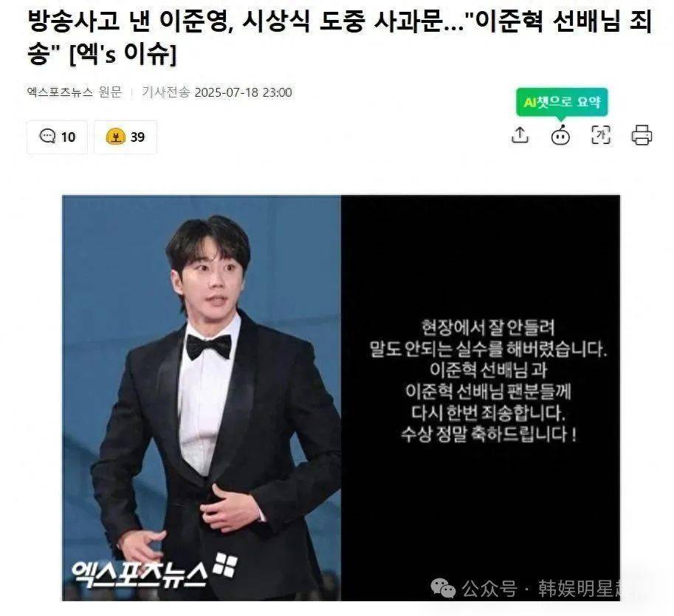
Task: Click the AI chat bot icon
Action: point(560,135)
